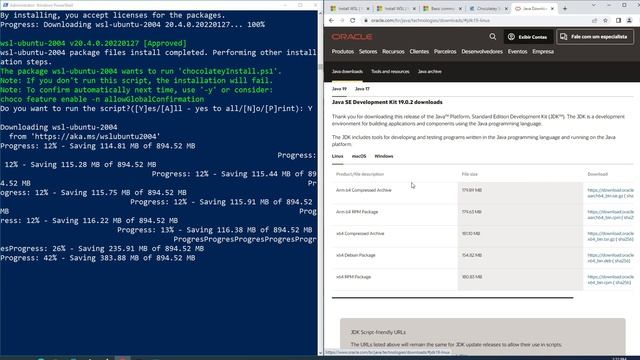The width and height of the screenshot is (640, 360).
Task: Select the Linux platform tab
Action: coord(337,156)
